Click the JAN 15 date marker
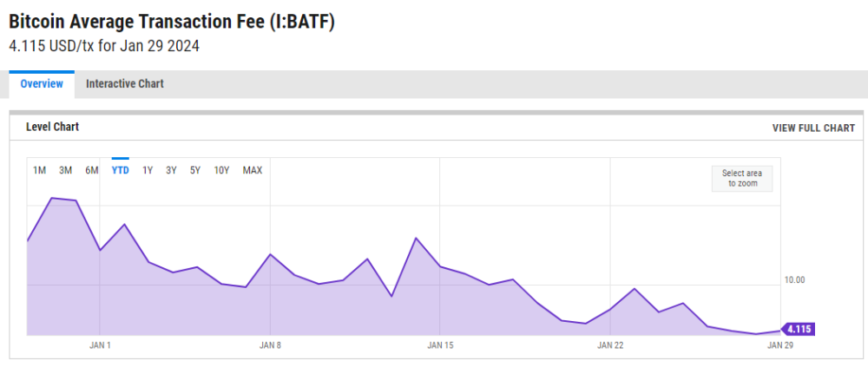This screenshot has width=868, height=374. coord(440,345)
